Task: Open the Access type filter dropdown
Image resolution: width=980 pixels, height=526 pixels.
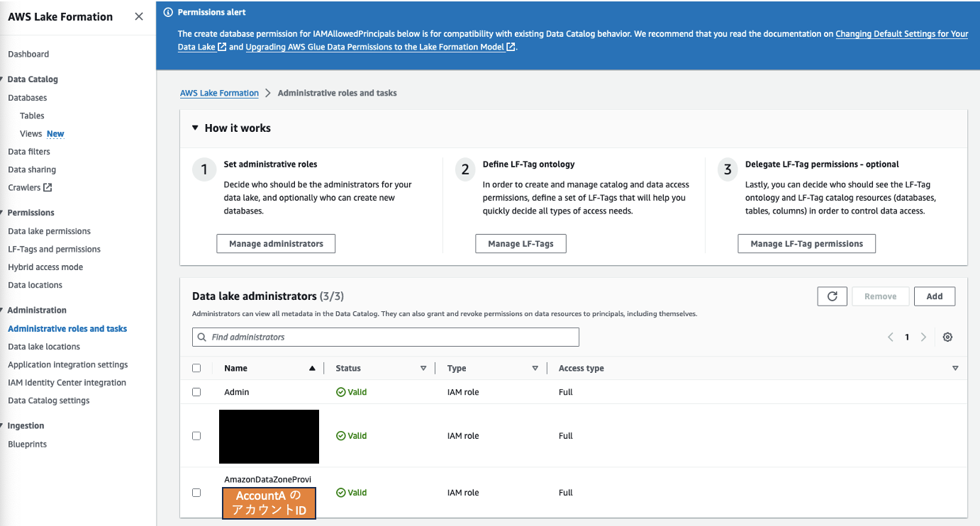Action: coord(955,368)
